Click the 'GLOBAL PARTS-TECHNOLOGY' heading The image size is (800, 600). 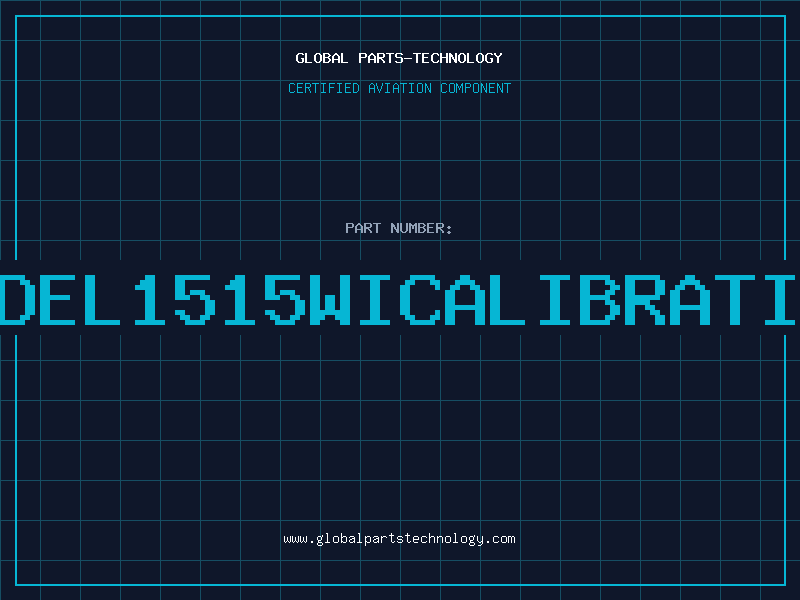coord(399,58)
